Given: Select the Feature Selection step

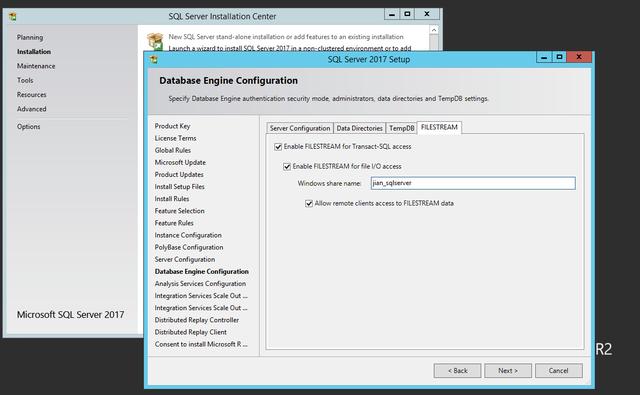Looking at the screenshot, I should pos(180,211).
